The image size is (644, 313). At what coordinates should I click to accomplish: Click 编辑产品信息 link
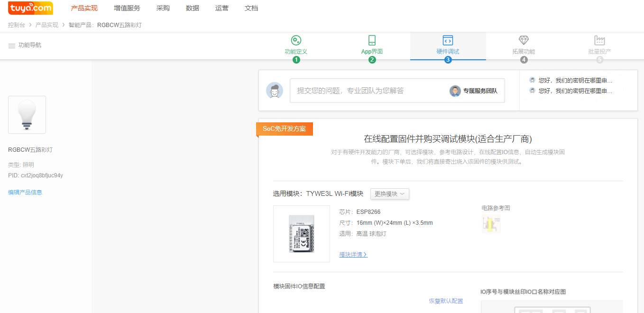click(x=25, y=193)
